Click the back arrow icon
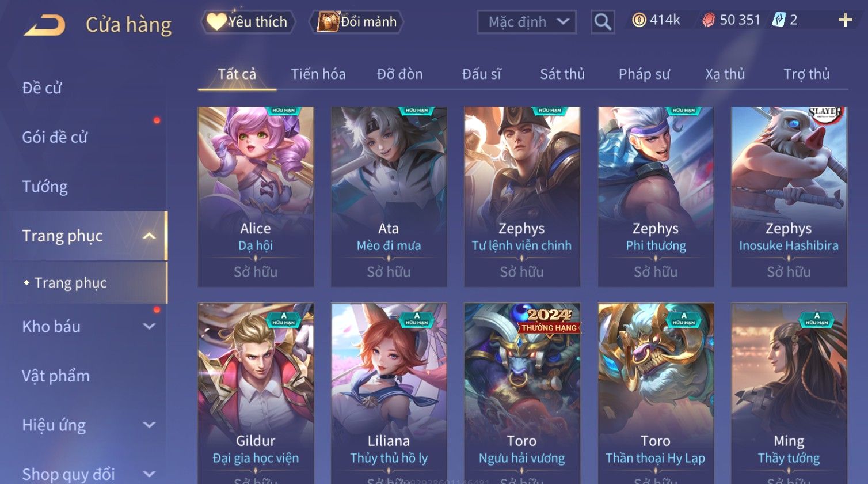Screen dimensions: 868x484 44,25
